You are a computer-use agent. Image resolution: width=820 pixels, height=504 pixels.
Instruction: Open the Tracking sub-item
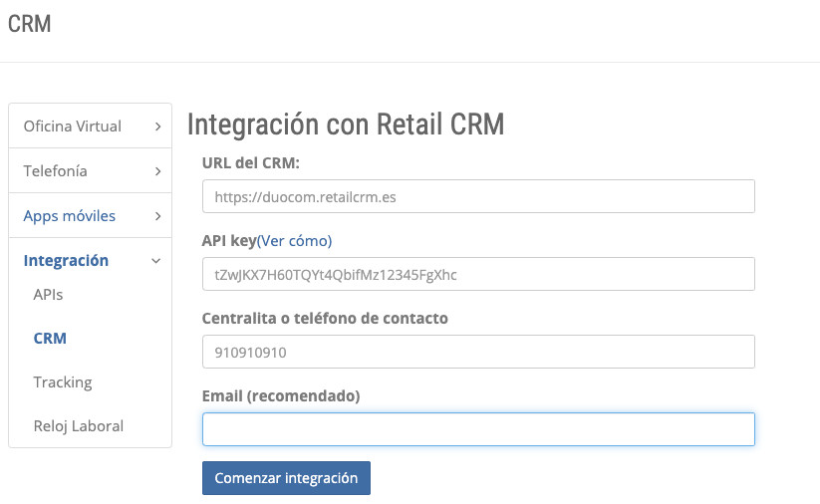[62, 382]
